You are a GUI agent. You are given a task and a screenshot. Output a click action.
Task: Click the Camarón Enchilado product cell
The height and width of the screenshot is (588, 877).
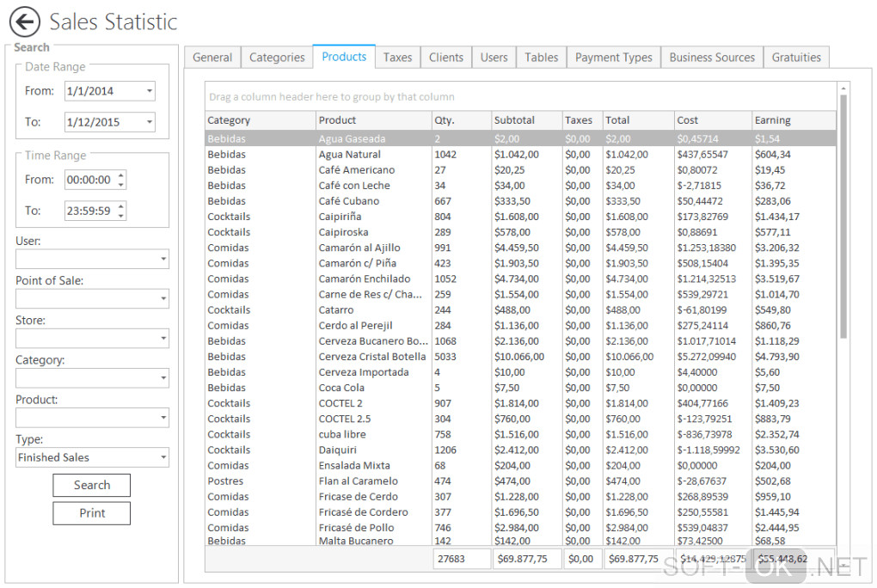coord(374,279)
